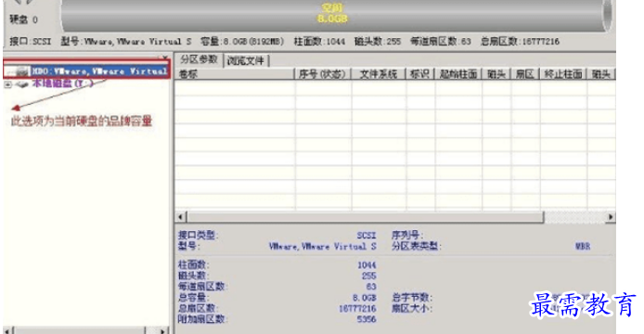644x334 pixels.
Task: Click the left tree panel's right scroll arrow
Action: click(163, 330)
